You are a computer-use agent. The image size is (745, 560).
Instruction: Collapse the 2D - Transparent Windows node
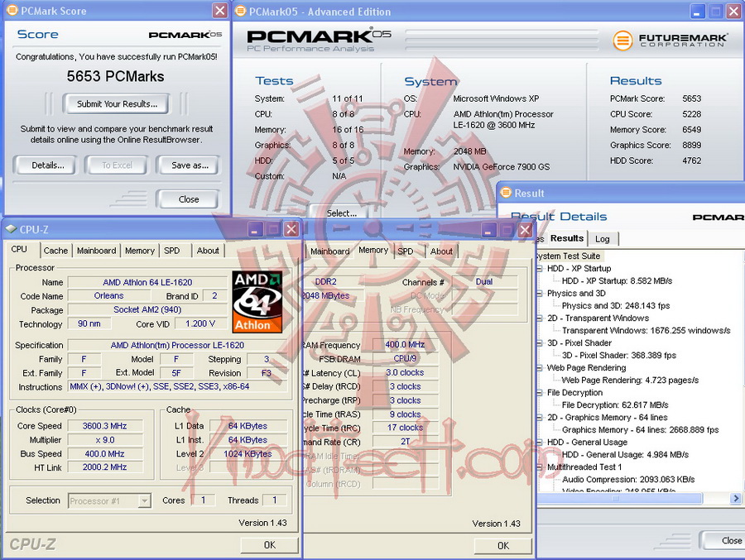[x=540, y=318]
